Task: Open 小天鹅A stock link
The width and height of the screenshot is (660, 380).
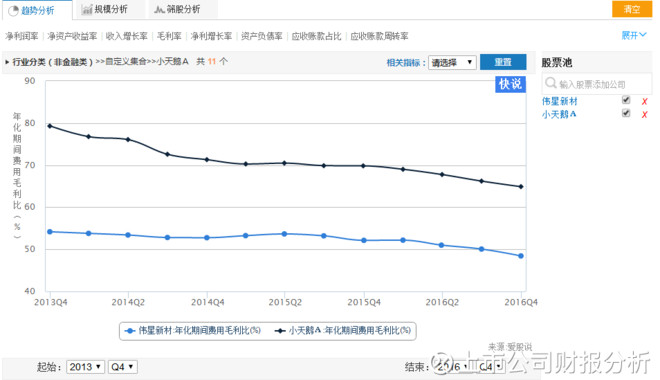Action: (x=559, y=114)
